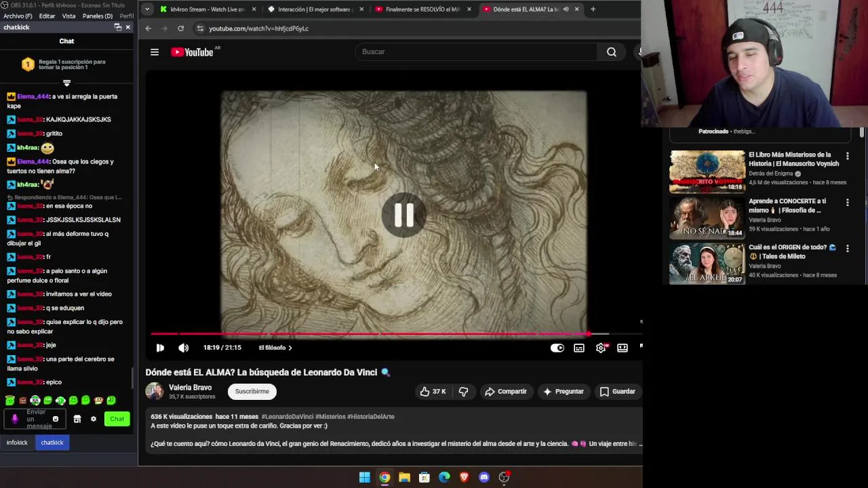Open the chat settings gear icon
This screenshot has width=868, height=488.
tap(94, 419)
